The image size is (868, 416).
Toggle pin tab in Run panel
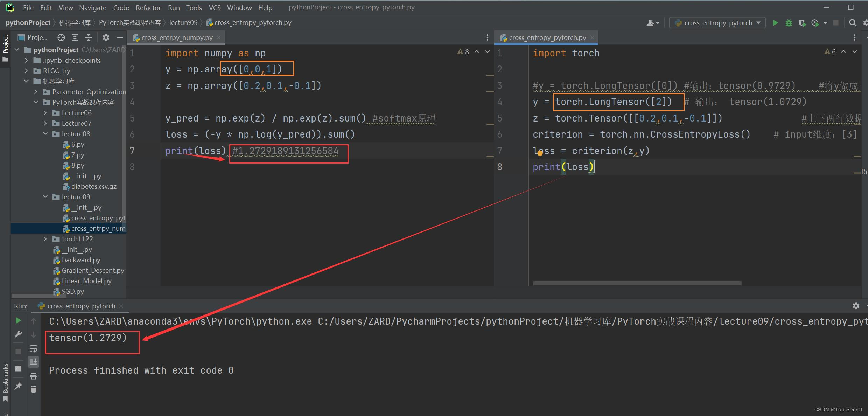18,386
